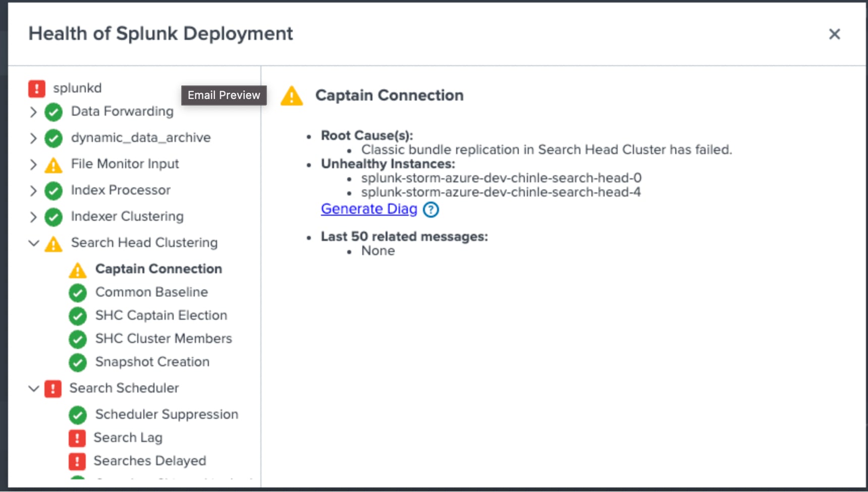This screenshot has width=868, height=492.
Task: Collapse the Search Head Clustering node
Action: 34,243
